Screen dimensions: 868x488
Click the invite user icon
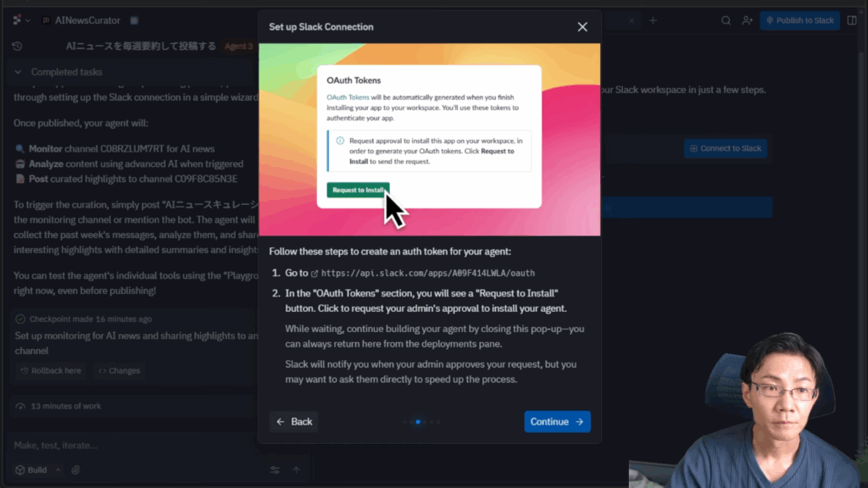coord(748,20)
